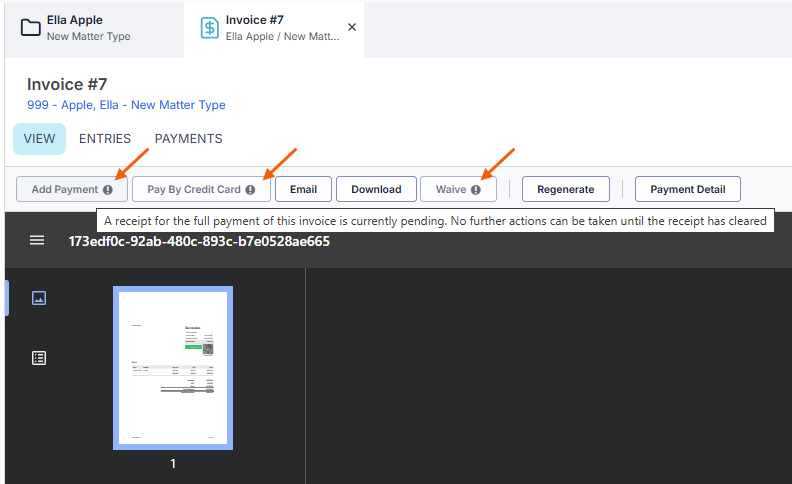
Task: Switch to the ENTRIES tab
Action: coord(105,139)
